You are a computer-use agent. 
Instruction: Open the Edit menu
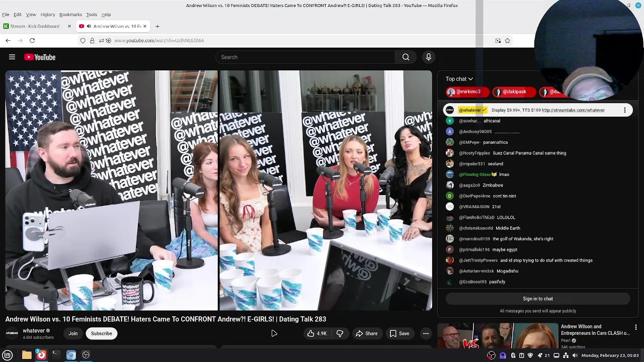coord(18,15)
